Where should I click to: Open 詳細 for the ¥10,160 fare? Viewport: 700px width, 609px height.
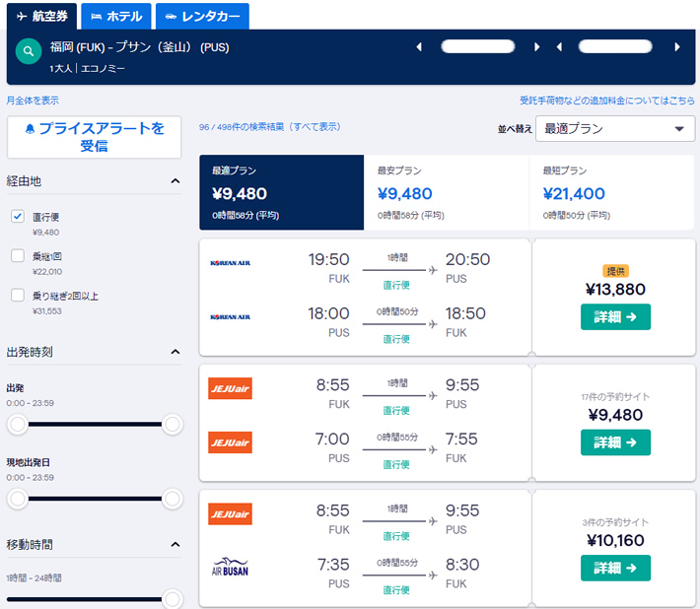click(x=615, y=568)
